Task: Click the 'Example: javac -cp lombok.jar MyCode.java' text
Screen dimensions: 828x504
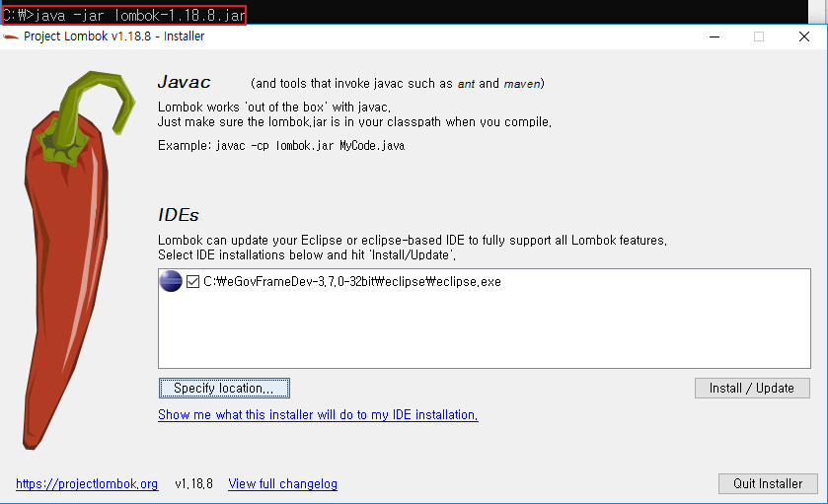Action: 281,145
